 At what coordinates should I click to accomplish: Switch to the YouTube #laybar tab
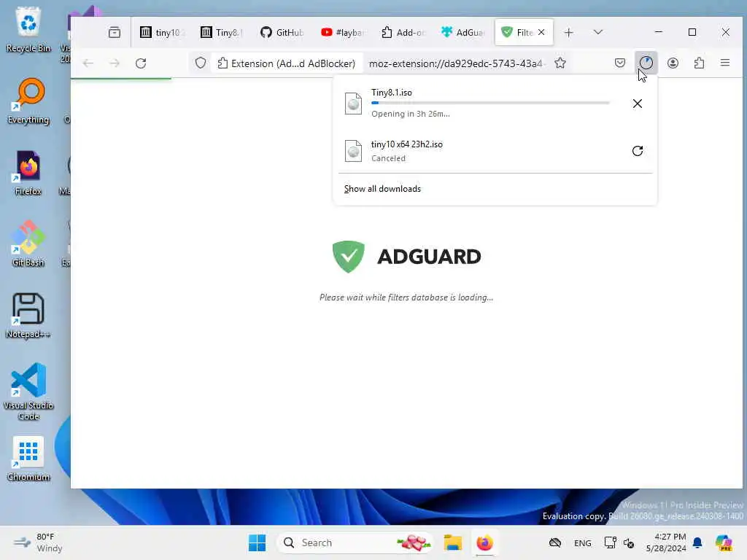342,32
